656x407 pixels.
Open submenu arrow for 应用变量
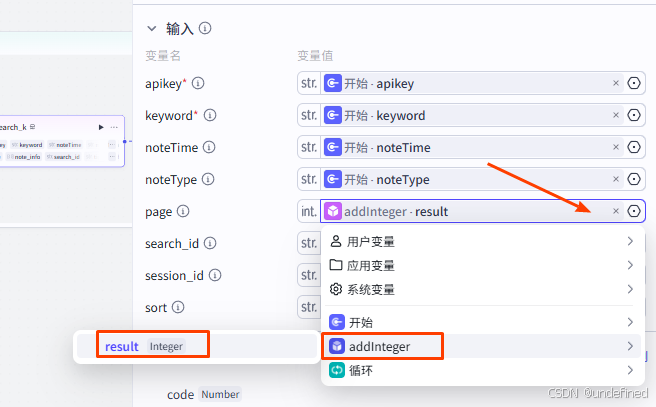point(630,265)
